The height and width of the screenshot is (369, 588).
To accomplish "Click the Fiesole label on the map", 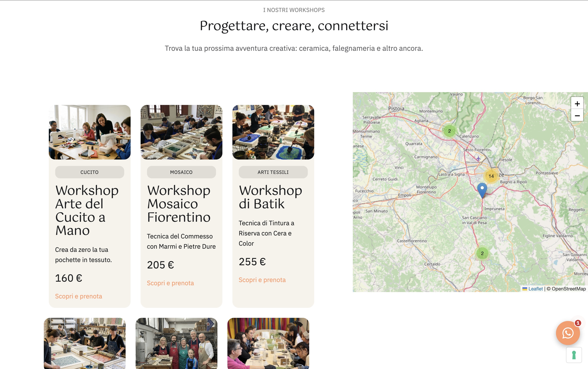I will pyautogui.click(x=505, y=160).
